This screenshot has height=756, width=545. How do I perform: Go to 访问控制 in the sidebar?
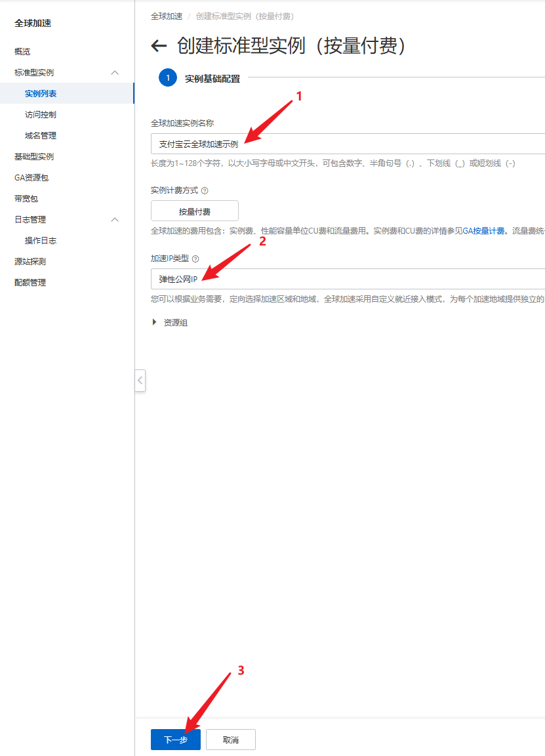tap(41, 115)
